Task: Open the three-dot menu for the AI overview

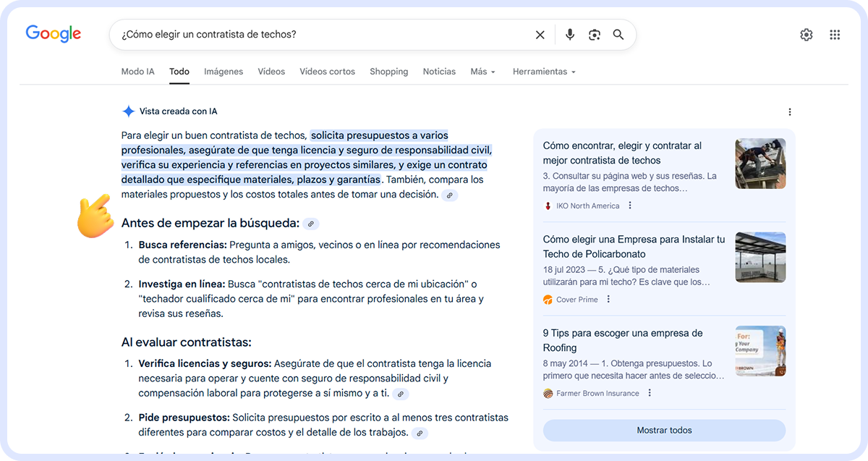Action: [790, 111]
